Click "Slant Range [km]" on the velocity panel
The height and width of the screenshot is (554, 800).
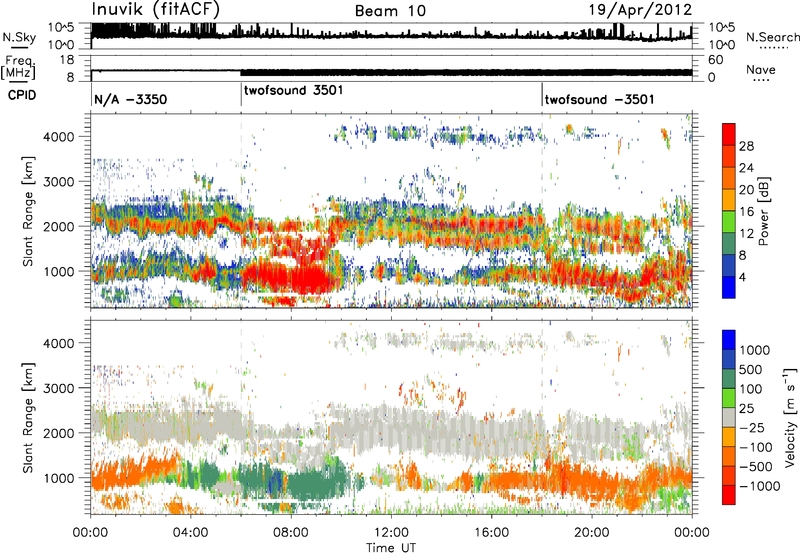coord(28,418)
